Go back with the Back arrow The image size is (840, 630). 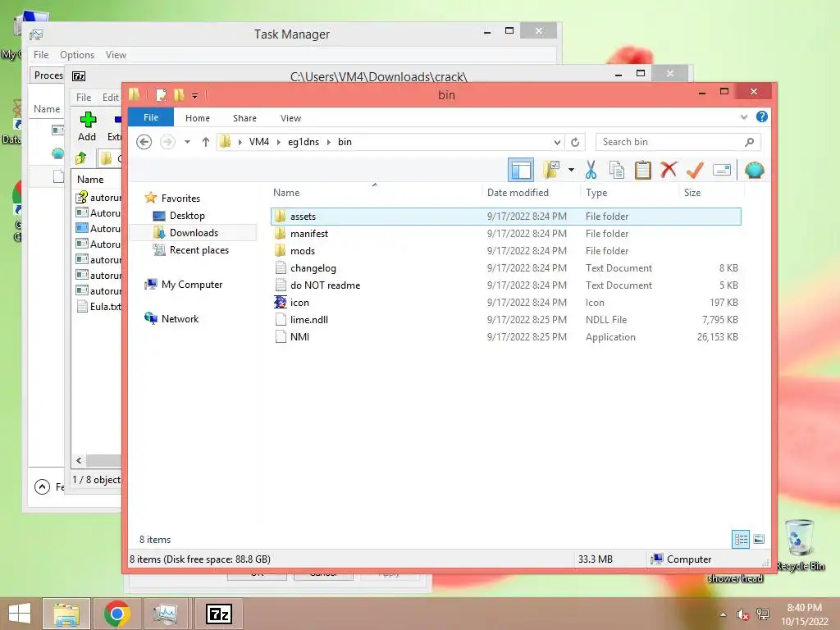point(144,142)
